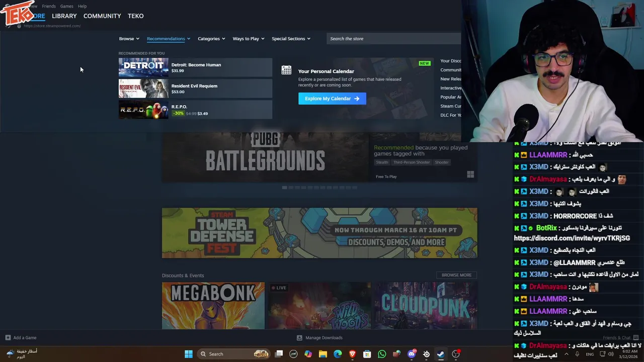Click the Discounts & Events heading
The height and width of the screenshot is (362, 644).
(x=183, y=276)
